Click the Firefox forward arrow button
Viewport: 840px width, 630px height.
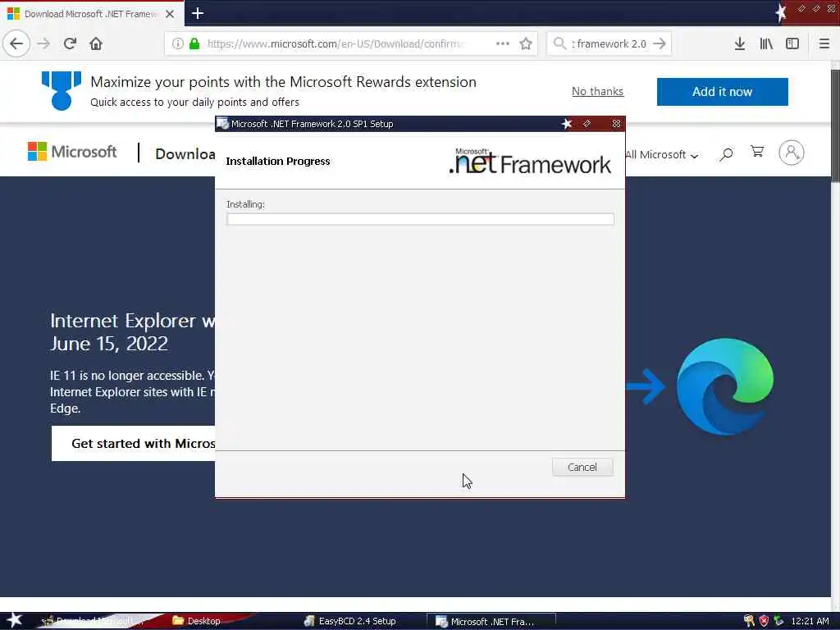click(x=44, y=43)
